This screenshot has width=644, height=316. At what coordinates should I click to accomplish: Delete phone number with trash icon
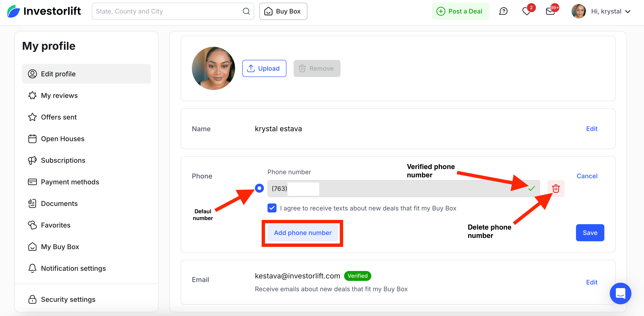tap(556, 189)
